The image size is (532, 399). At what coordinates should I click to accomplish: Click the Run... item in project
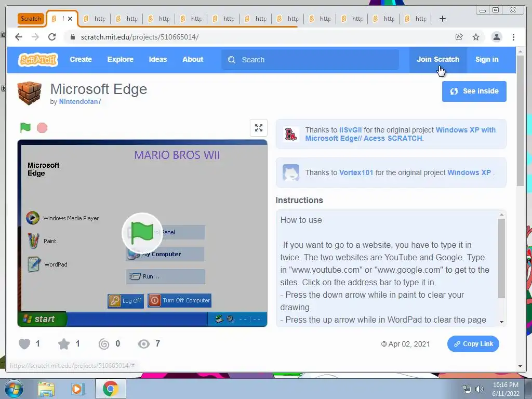pos(166,276)
